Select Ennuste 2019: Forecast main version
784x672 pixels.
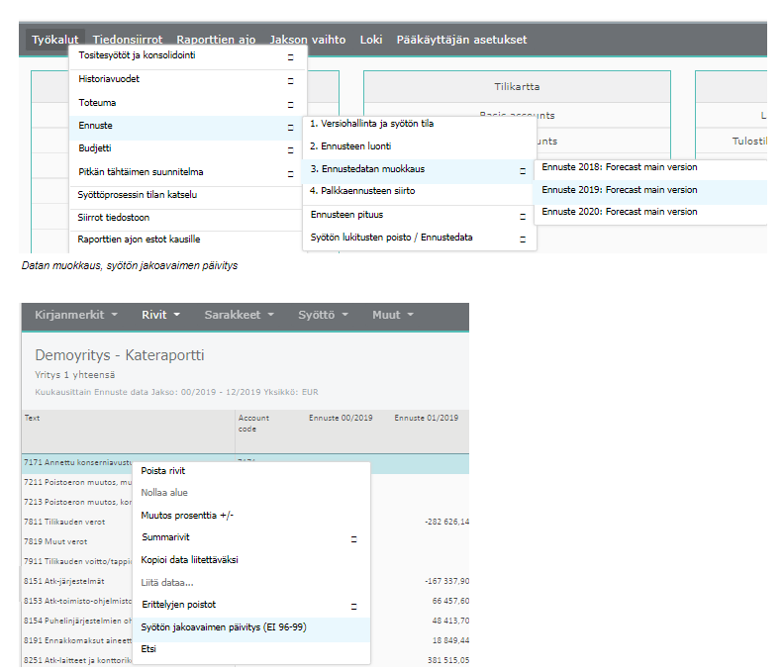click(620, 190)
